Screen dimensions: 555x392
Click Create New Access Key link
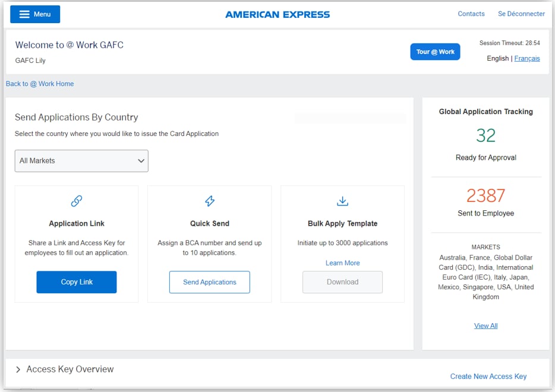coord(488,376)
